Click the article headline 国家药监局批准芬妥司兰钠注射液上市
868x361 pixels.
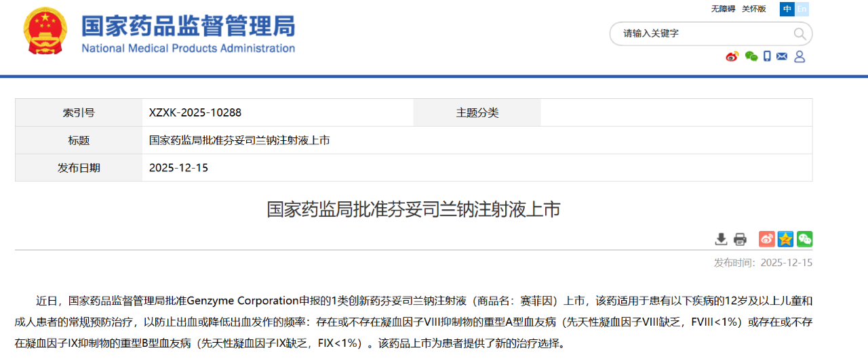pyautogui.click(x=414, y=209)
